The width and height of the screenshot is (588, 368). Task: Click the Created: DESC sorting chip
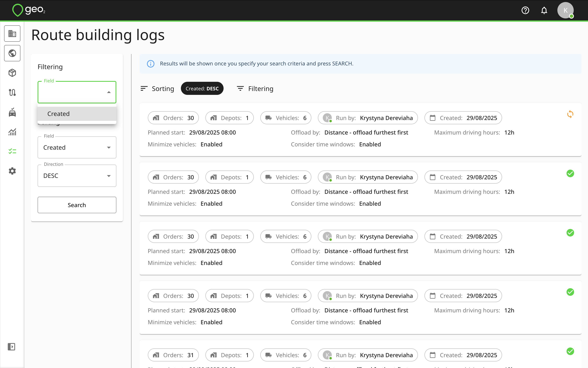(202, 89)
